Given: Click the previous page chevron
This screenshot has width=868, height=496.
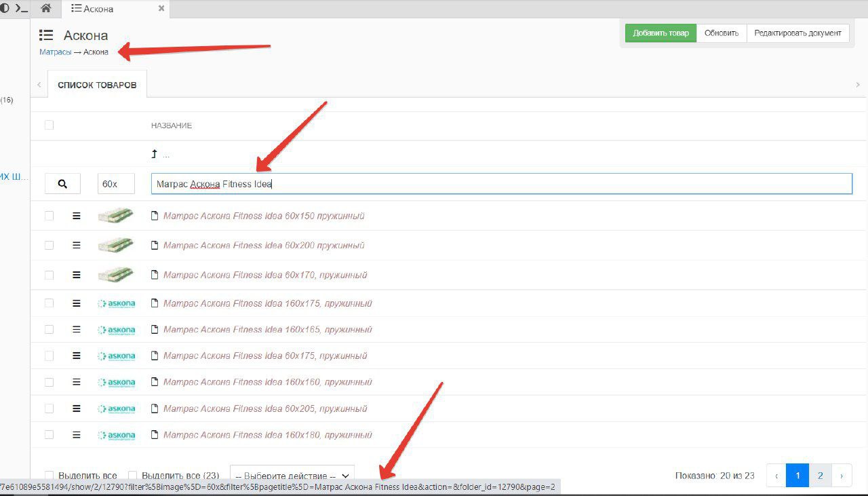Looking at the screenshot, I should tap(776, 476).
